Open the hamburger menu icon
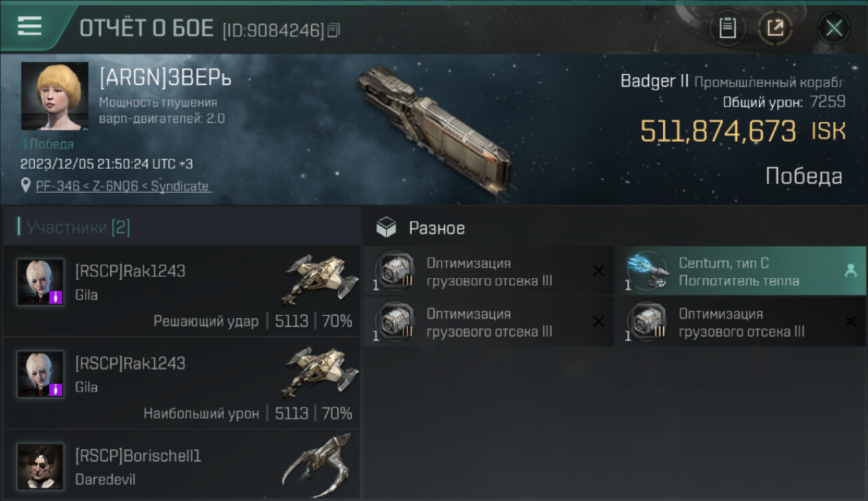Screen dimensions: 868x501 tap(29, 26)
